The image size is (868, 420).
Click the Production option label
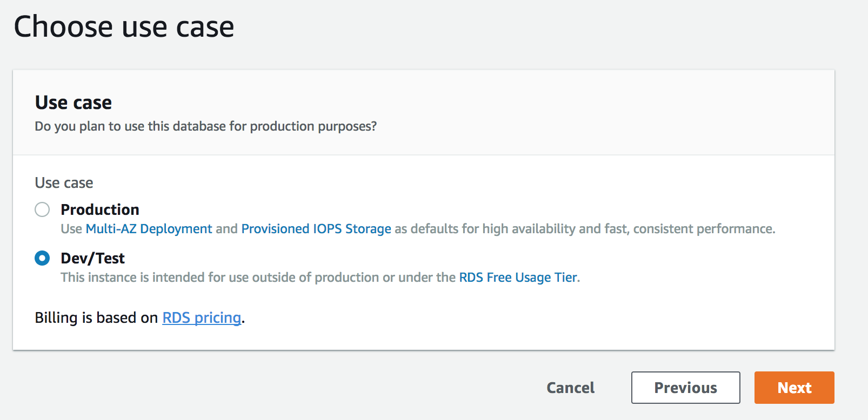(x=100, y=209)
